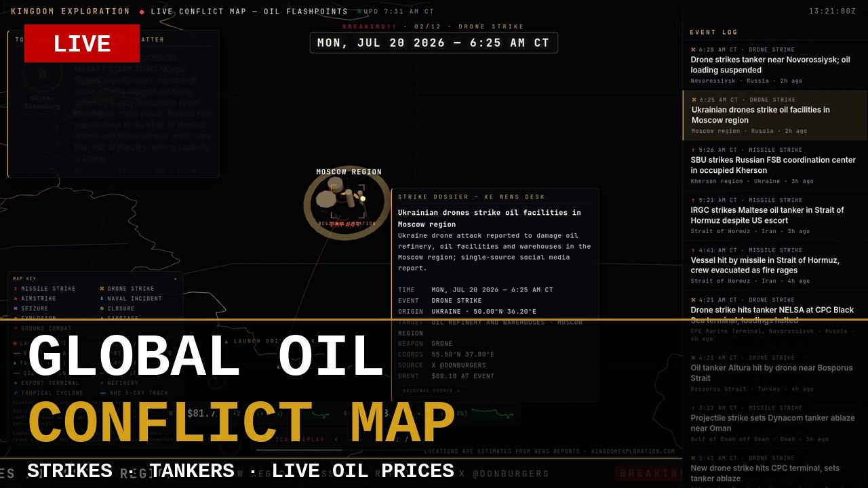Click the dossier headline about Moscow region oil facilities
This screenshot has height=488, width=868.
490,218
